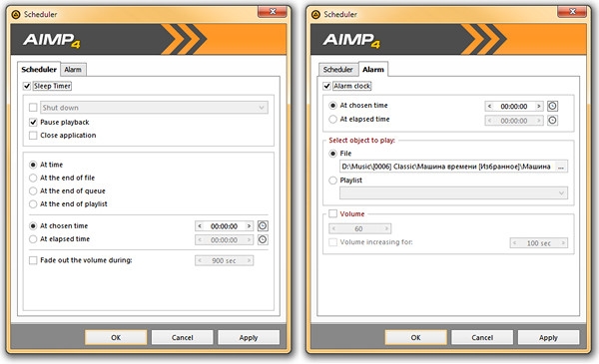Screen dimensions: 599x364
Task: Enable Close application checkbox
Action: [x=33, y=135]
